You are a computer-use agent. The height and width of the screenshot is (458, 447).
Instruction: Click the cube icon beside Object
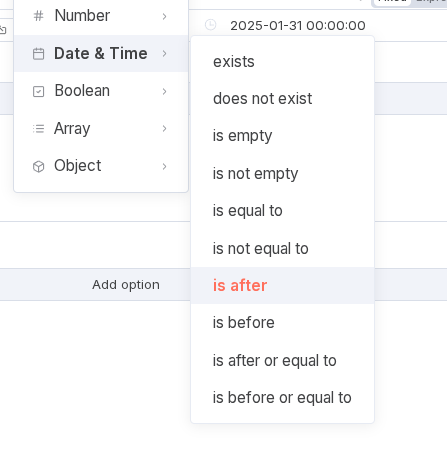38,166
